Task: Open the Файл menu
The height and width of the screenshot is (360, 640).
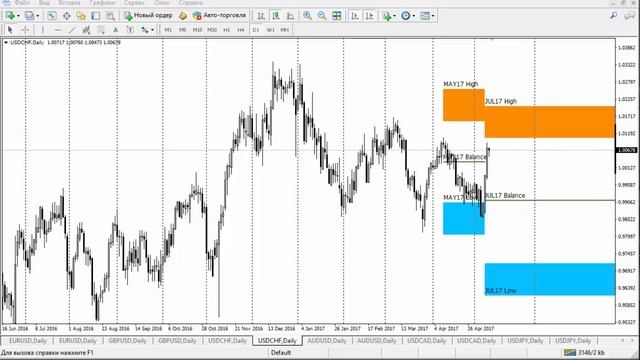Action: pos(22,3)
